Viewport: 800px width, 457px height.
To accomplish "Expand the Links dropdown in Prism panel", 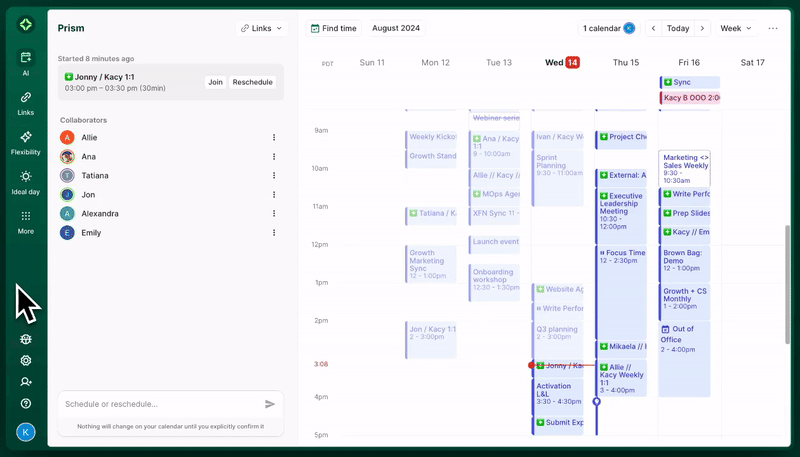I will click(262, 28).
